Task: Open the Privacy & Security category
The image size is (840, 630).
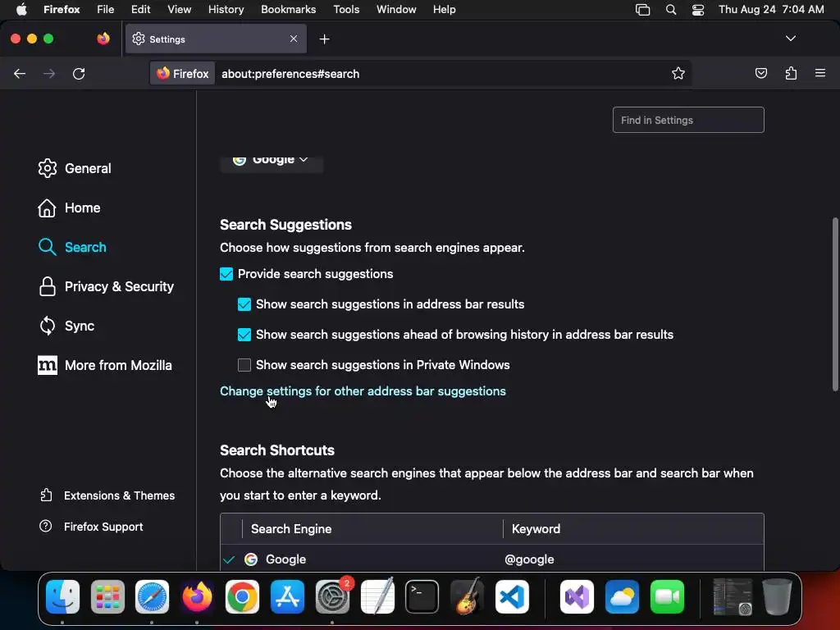Action: tap(106, 286)
